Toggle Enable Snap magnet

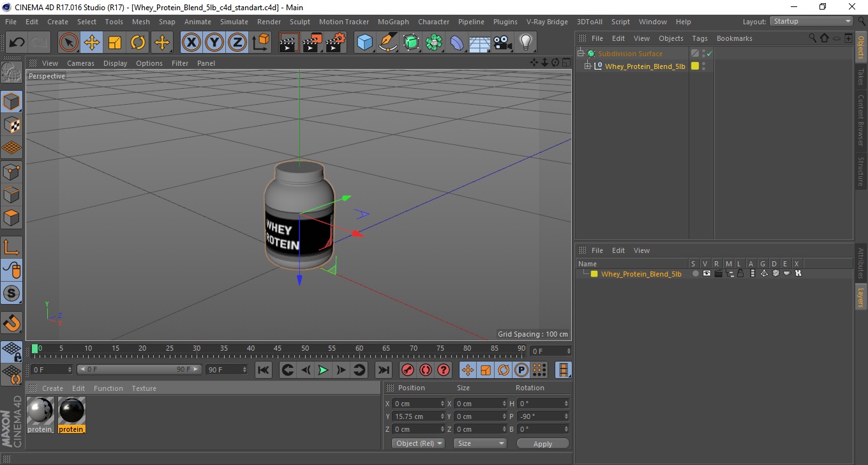click(11, 323)
